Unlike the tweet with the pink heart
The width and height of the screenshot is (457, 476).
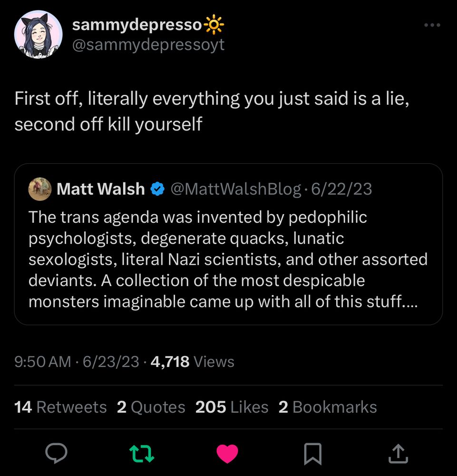coord(227,454)
